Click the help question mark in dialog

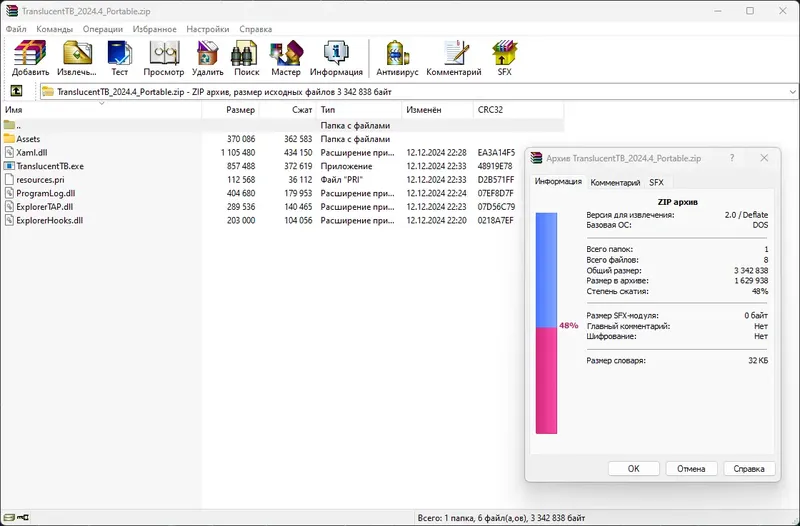tap(732, 158)
